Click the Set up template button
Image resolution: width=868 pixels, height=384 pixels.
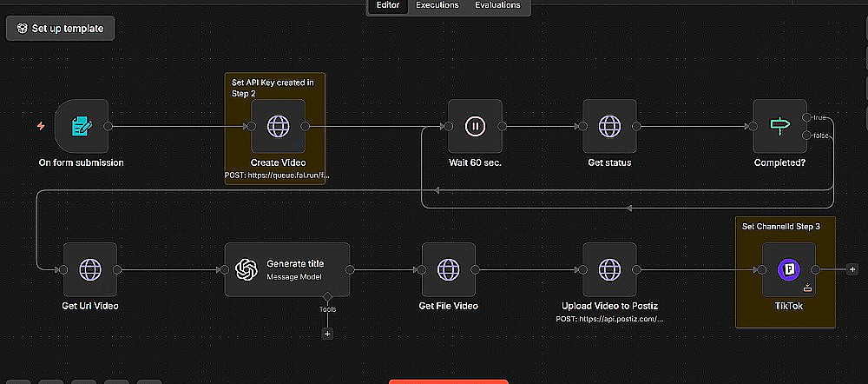[x=61, y=29]
